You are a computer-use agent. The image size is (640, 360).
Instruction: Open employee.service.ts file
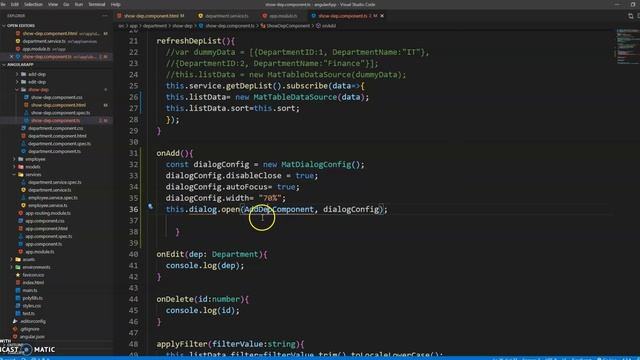coord(47,206)
